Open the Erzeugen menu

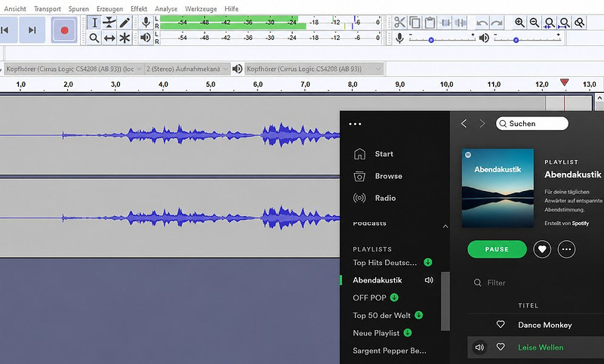[109, 8]
